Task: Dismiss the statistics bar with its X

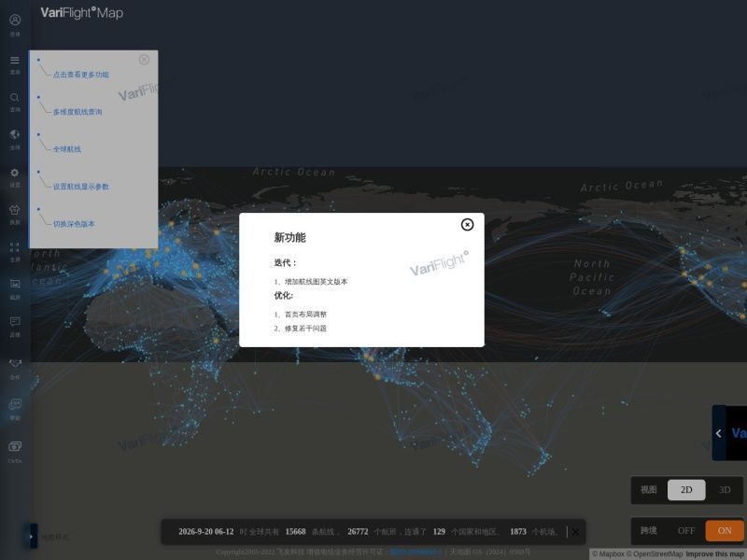Action: (x=575, y=532)
